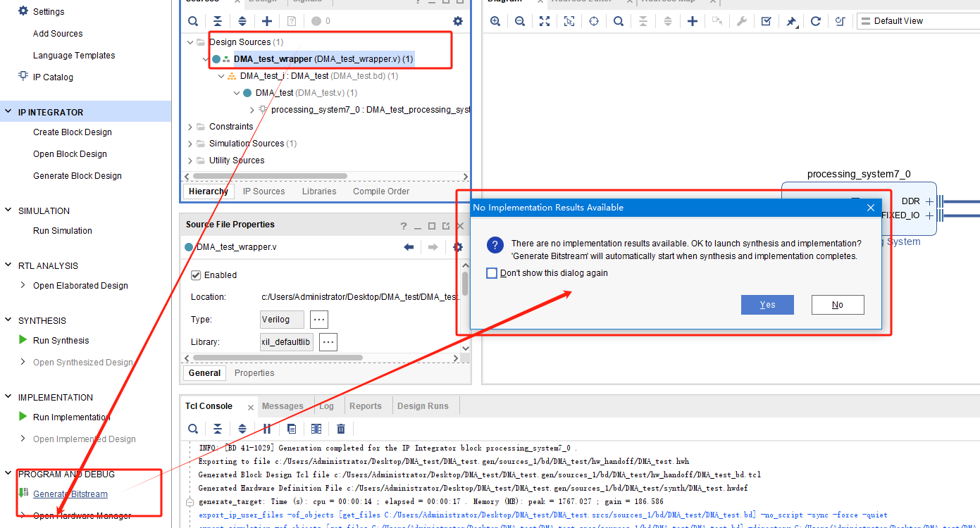This screenshot has width=980, height=528.
Task: Switch to the Libraries tab
Action: coord(319,191)
